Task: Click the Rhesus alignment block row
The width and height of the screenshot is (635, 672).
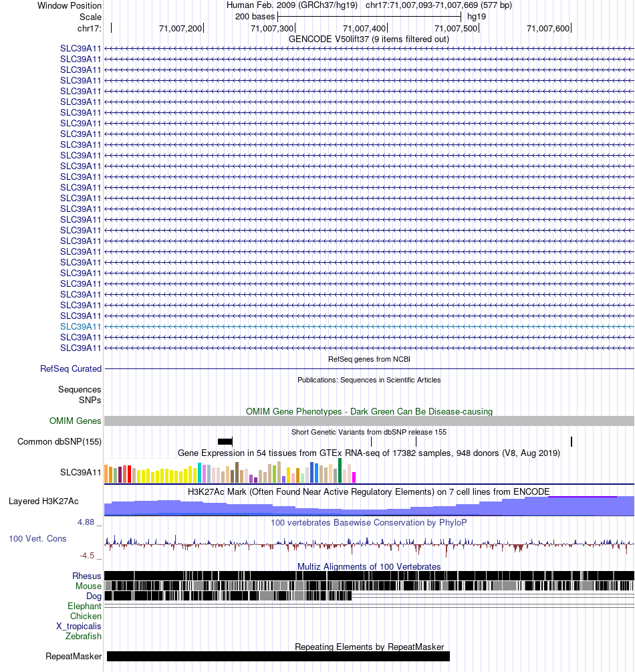Action: (369, 576)
